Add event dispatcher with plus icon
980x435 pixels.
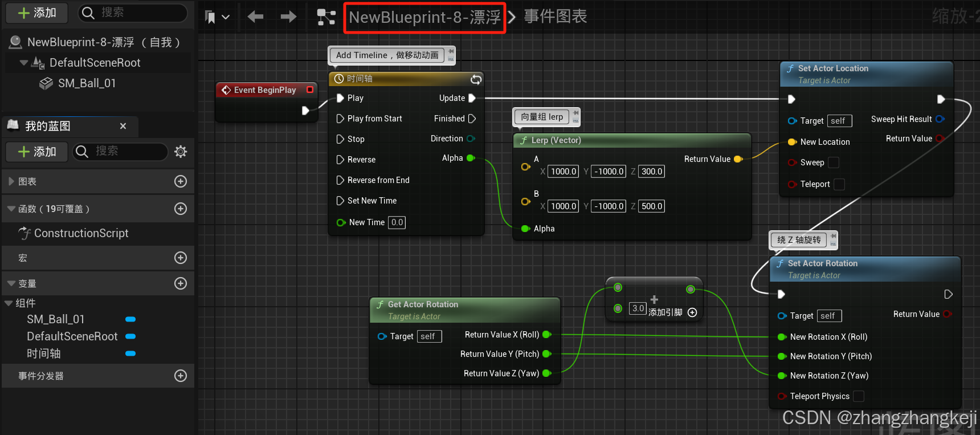[x=181, y=376]
